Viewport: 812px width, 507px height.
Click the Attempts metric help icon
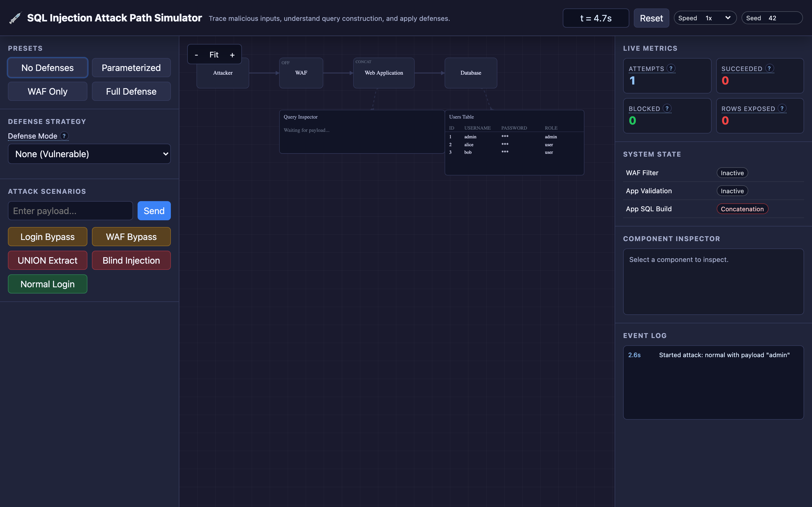[x=671, y=68]
